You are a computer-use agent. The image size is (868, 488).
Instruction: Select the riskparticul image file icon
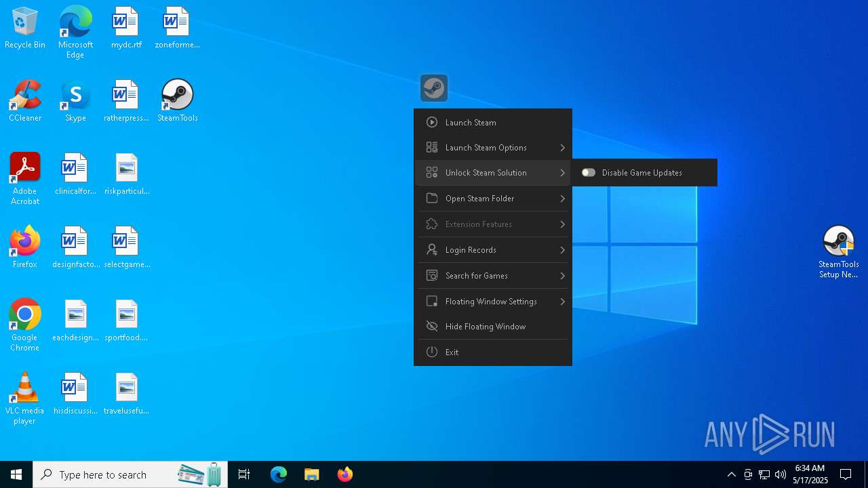click(127, 174)
